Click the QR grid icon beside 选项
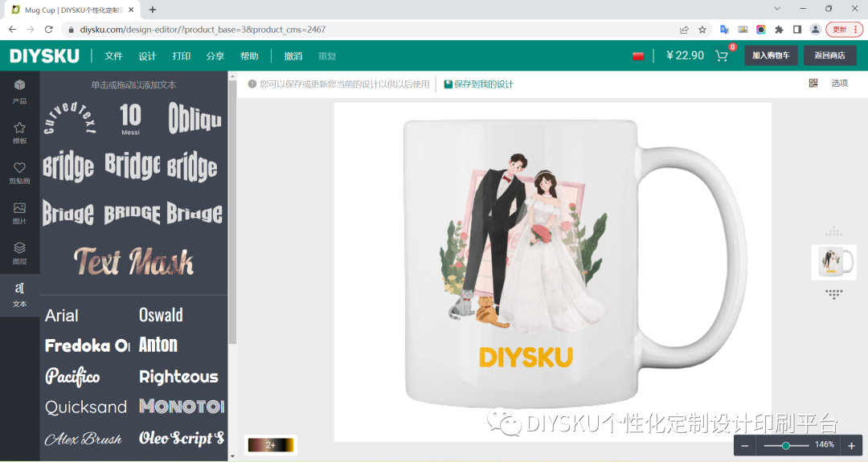Image resolution: width=868 pixels, height=462 pixels. click(813, 83)
